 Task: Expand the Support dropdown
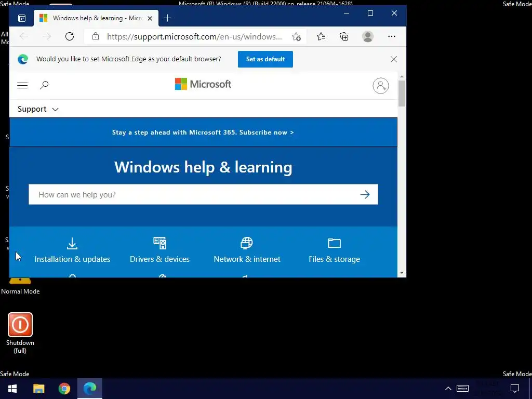pos(38,109)
